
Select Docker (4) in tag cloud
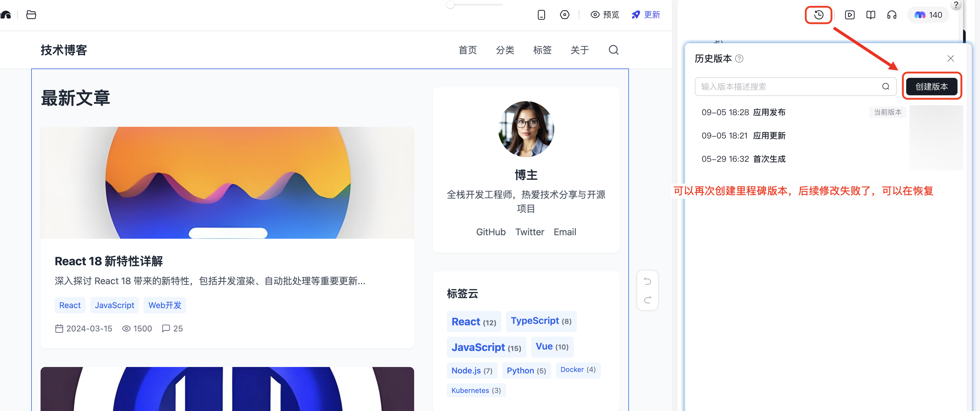tap(578, 370)
